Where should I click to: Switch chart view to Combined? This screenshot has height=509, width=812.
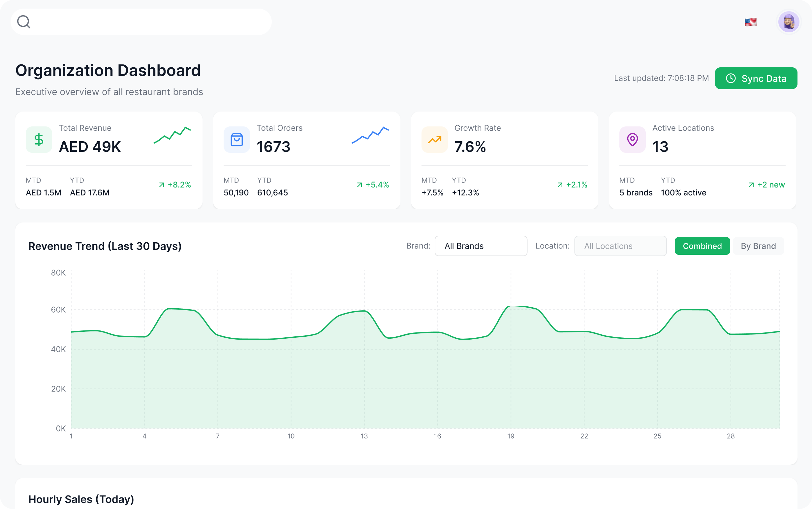click(x=702, y=246)
